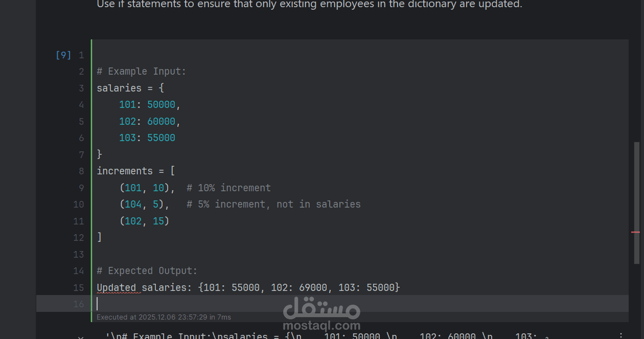Click the closing bracket on line 12
The image size is (644, 339).
(x=100, y=237)
